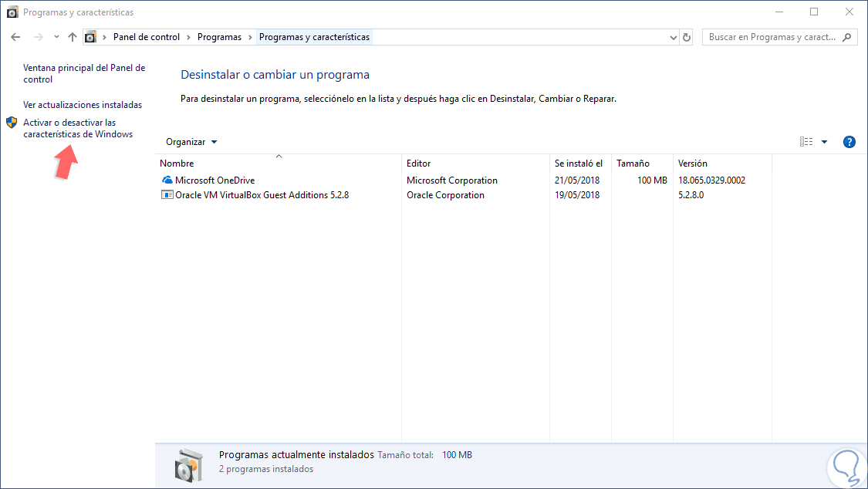
Task: Select Programas y características breadcrumb
Action: click(315, 37)
